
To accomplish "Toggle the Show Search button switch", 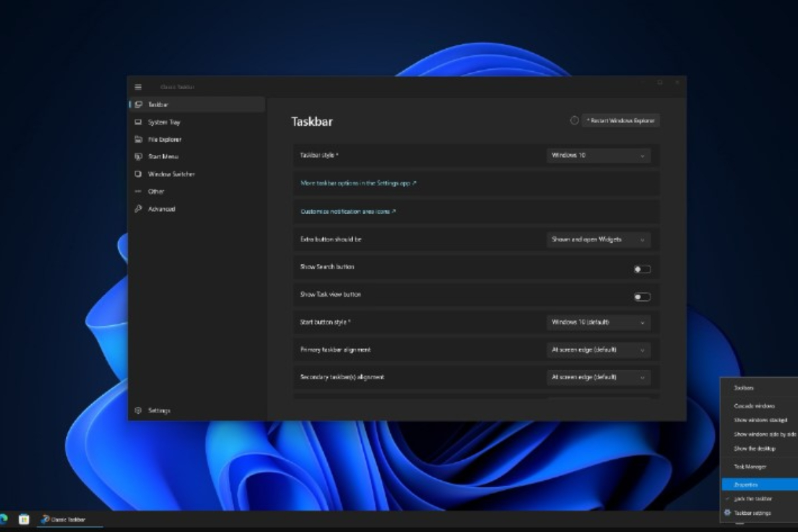I will coord(642,269).
